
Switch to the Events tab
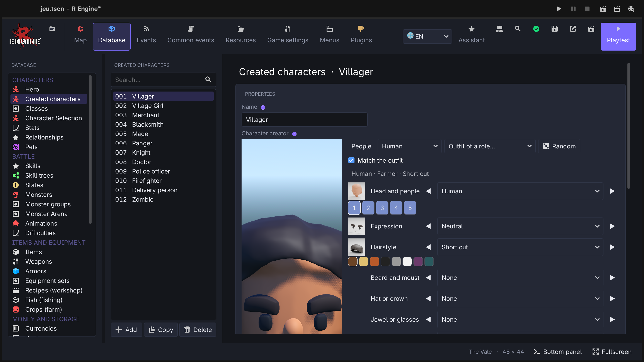coord(146,36)
